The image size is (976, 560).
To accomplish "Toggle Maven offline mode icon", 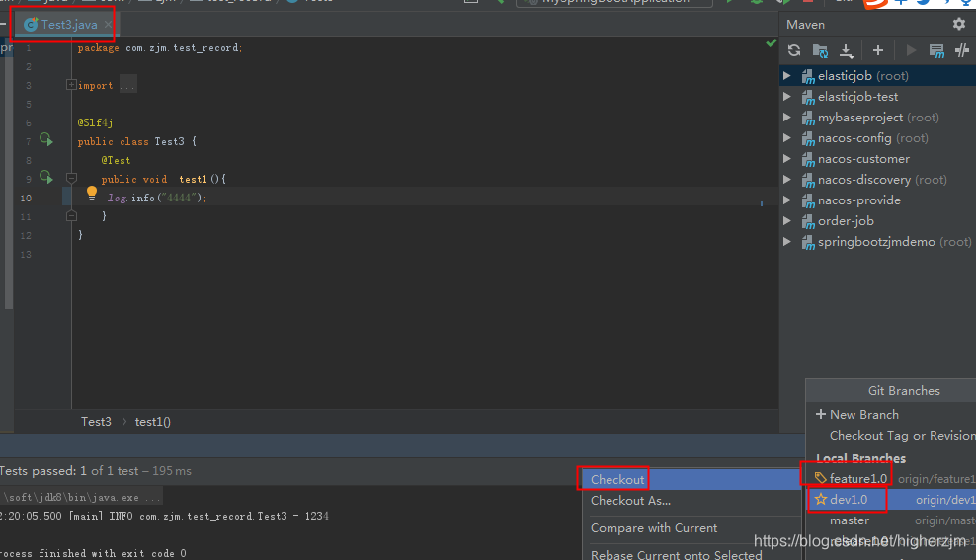I will pos(962,50).
